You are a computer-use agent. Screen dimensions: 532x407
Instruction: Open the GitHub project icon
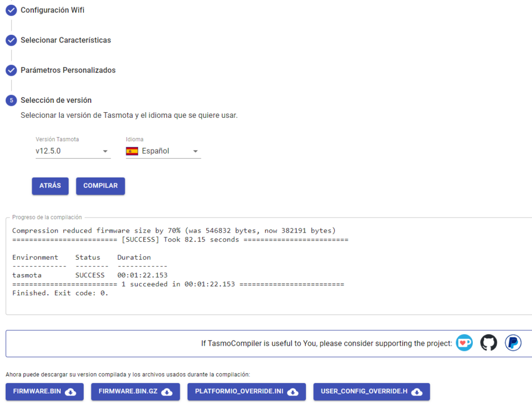[x=488, y=343]
